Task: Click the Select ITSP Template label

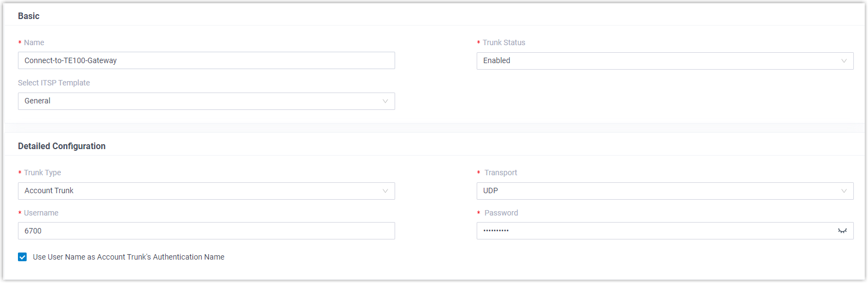Action: (x=54, y=83)
